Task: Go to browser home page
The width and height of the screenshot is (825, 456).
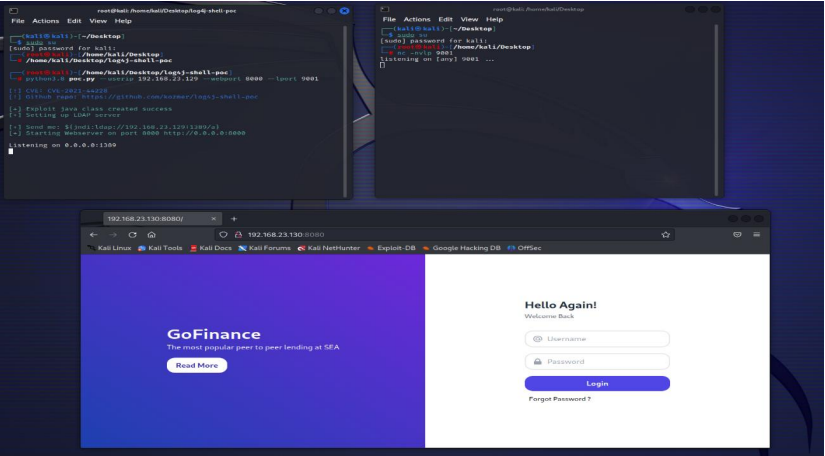Action: [152, 235]
